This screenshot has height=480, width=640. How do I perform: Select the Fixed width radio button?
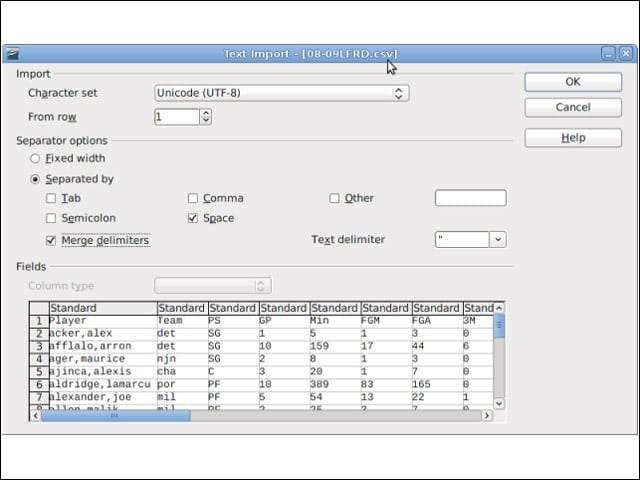pos(36,158)
